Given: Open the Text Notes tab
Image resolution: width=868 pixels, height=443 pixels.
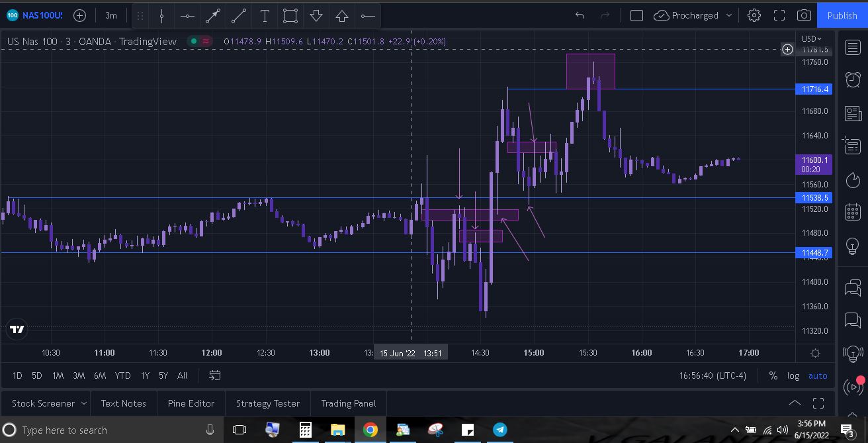Looking at the screenshot, I should [124, 403].
